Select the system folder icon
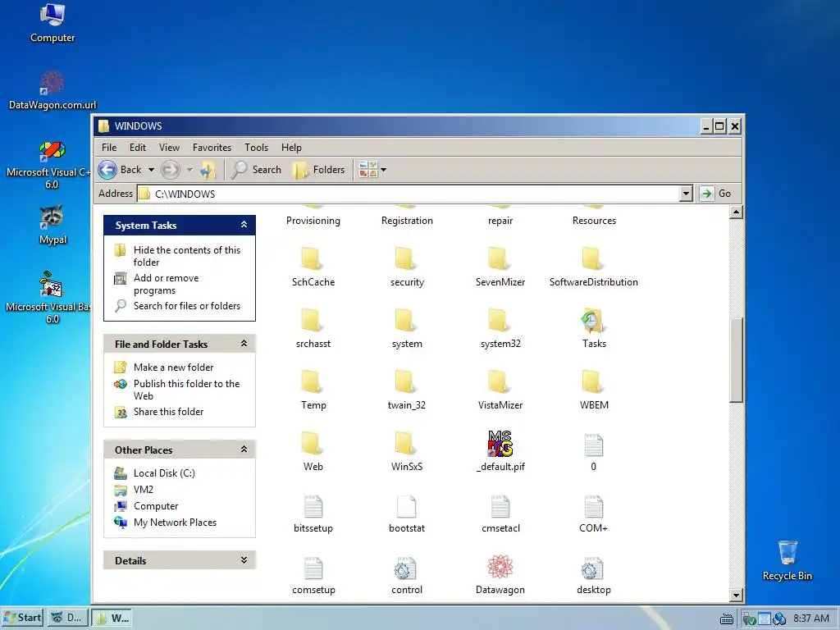 pos(405,321)
